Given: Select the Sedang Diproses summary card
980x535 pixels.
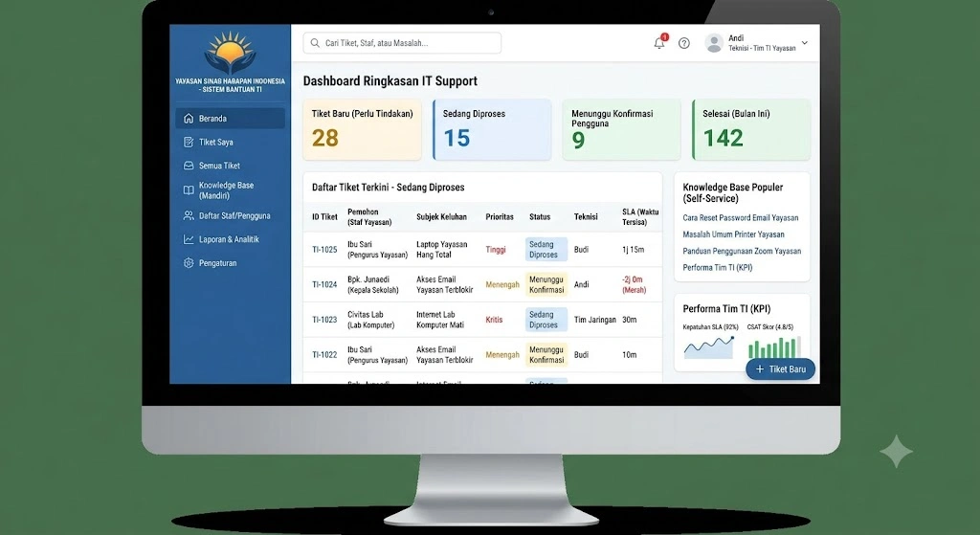Looking at the screenshot, I should tap(492, 129).
